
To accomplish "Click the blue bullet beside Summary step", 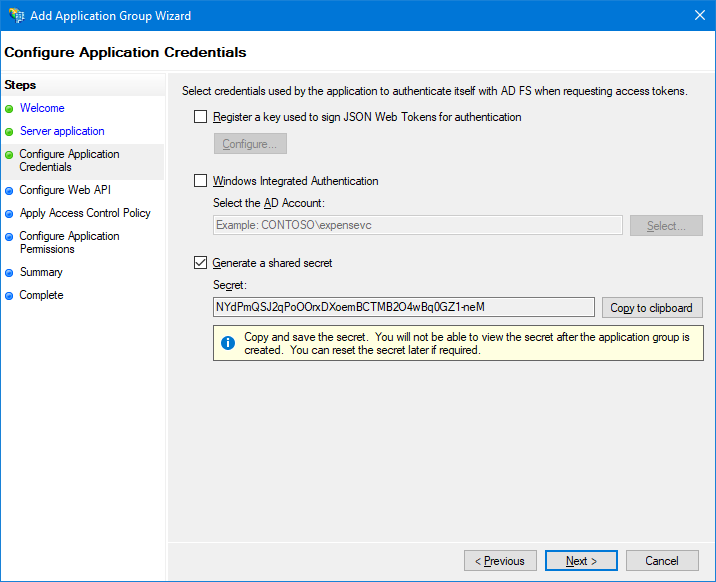I will (9, 273).
